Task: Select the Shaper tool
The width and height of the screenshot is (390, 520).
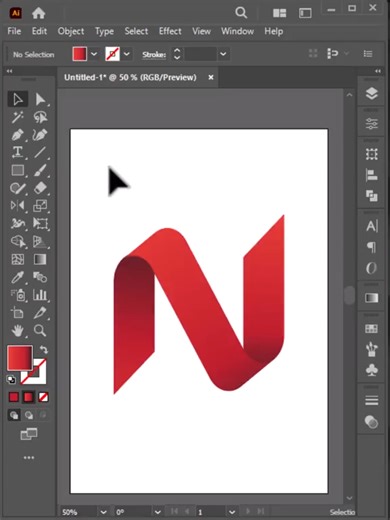Action: (18, 188)
